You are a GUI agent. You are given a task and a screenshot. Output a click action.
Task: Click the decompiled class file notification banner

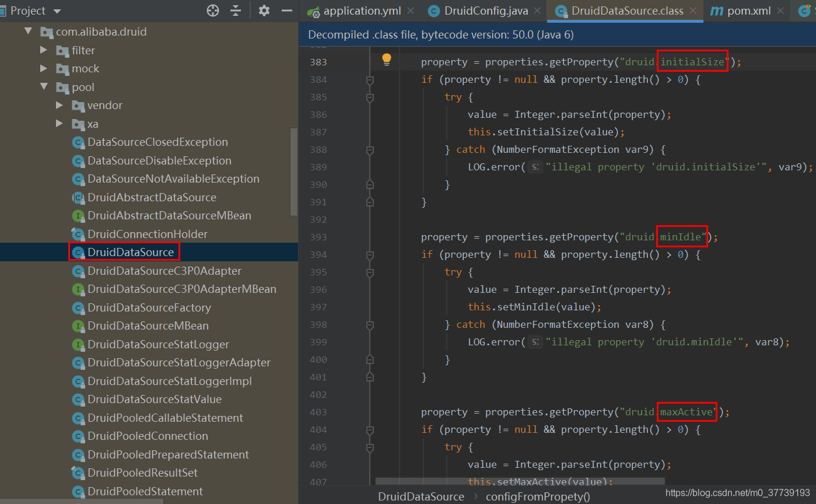(557, 35)
